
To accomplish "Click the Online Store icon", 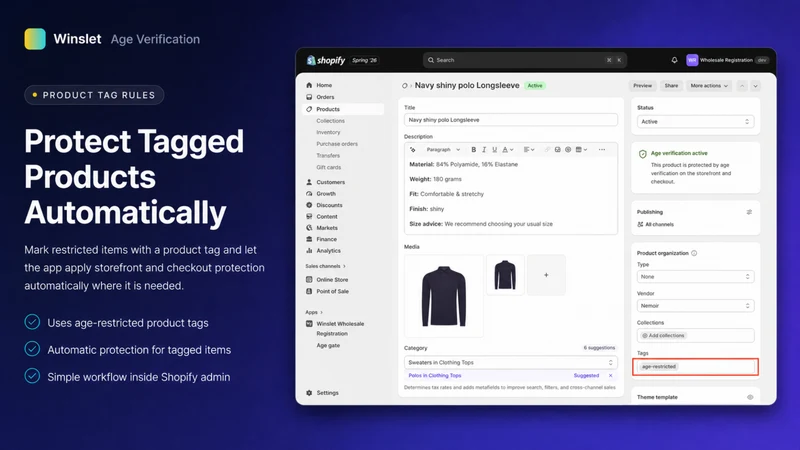I will click(309, 280).
